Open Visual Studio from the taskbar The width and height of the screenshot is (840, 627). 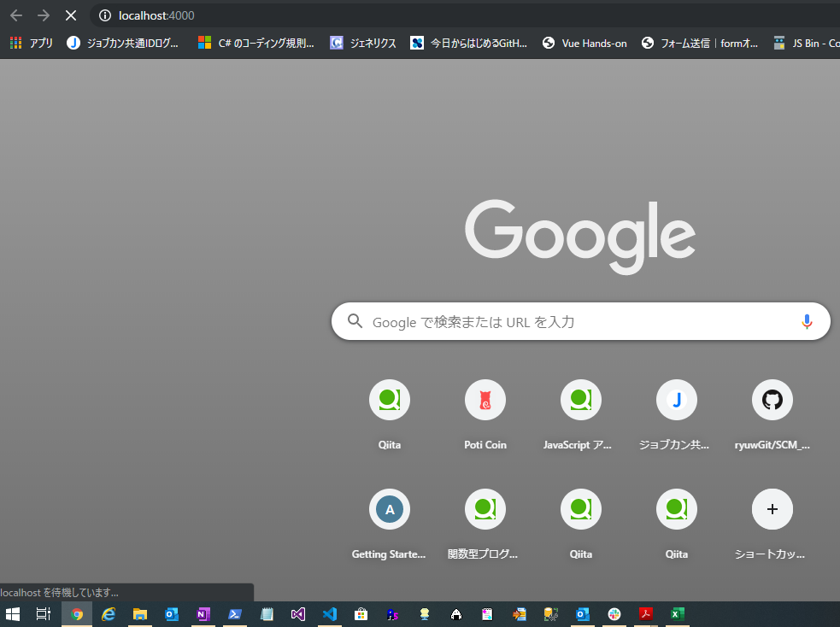pos(298,614)
